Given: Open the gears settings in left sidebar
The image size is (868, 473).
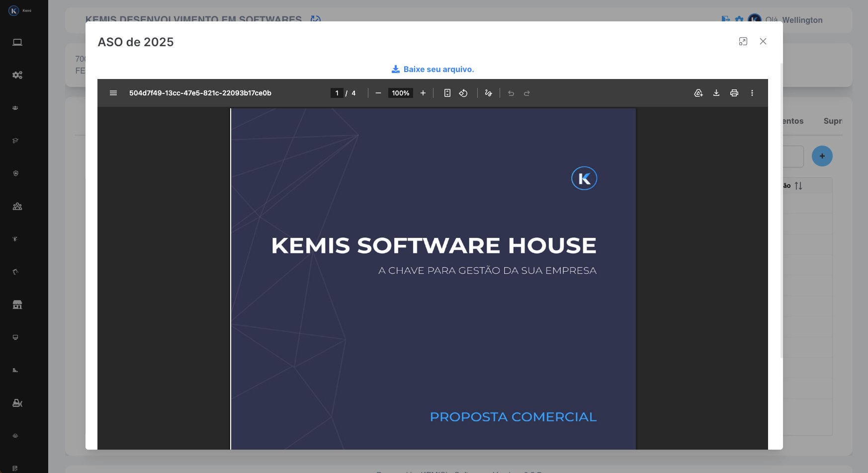Looking at the screenshot, I should click(x=17, y=75).
